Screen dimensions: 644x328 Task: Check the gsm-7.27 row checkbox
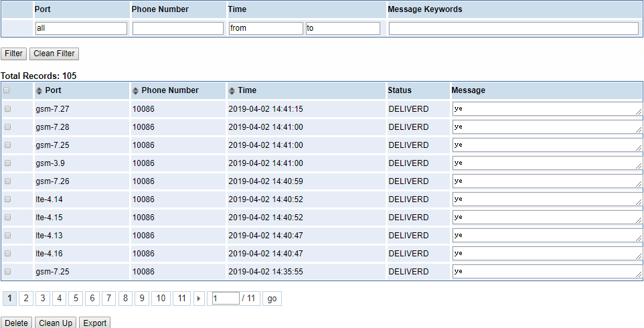7,109
